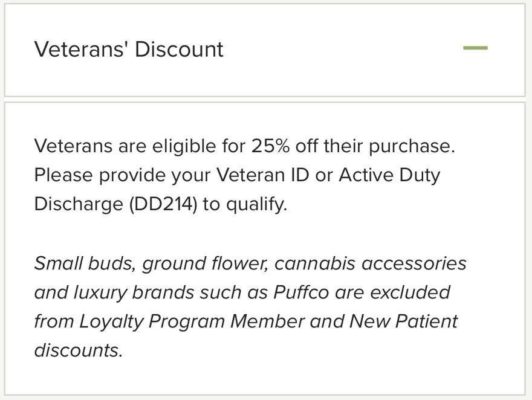Click the 'to qualify.' text

coord(245,204)
